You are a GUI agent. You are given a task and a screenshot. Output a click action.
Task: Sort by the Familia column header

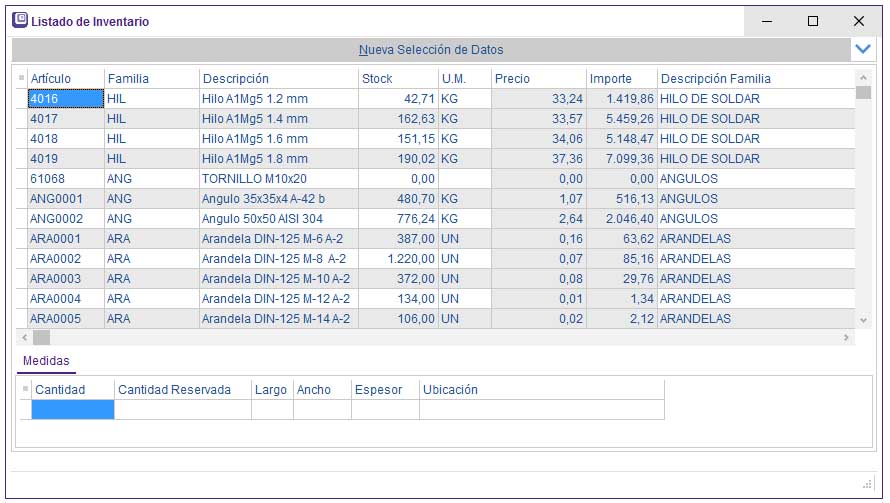[128, 78]
